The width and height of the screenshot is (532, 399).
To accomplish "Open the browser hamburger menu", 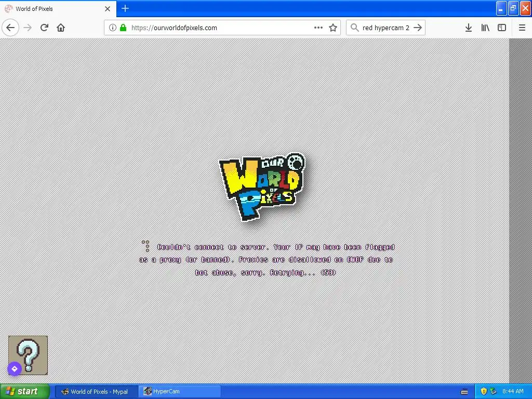I will [x=522, y=28].
